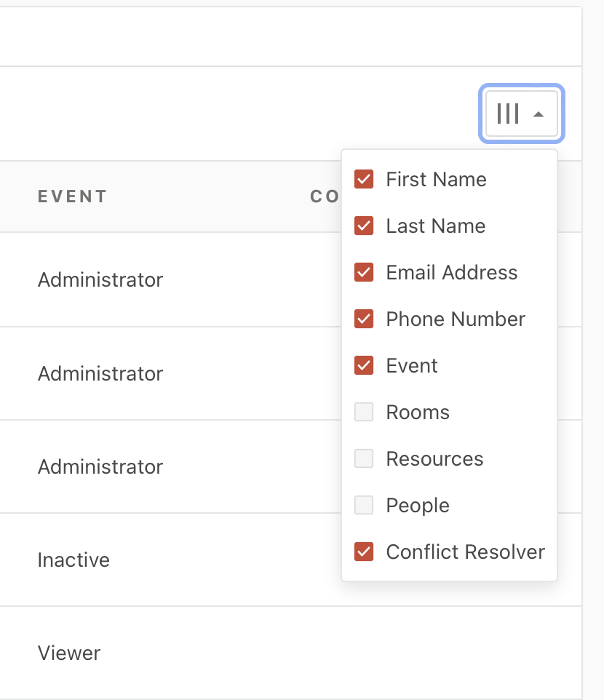Image resolution: width=604 pixels, height=700 pixels.
Task: Disable the Email Address column
Action: (x=364, y=272)
